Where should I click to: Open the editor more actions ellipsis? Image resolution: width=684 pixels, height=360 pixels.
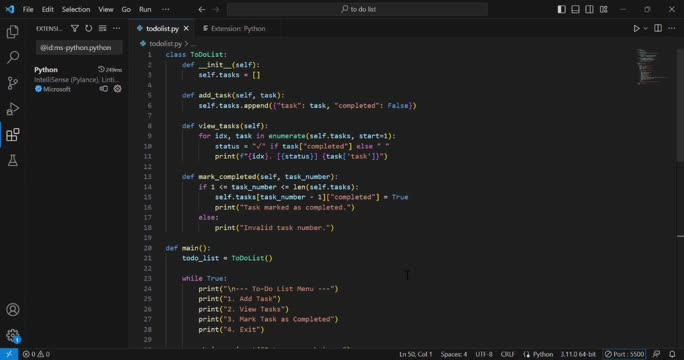coord(672,28)
